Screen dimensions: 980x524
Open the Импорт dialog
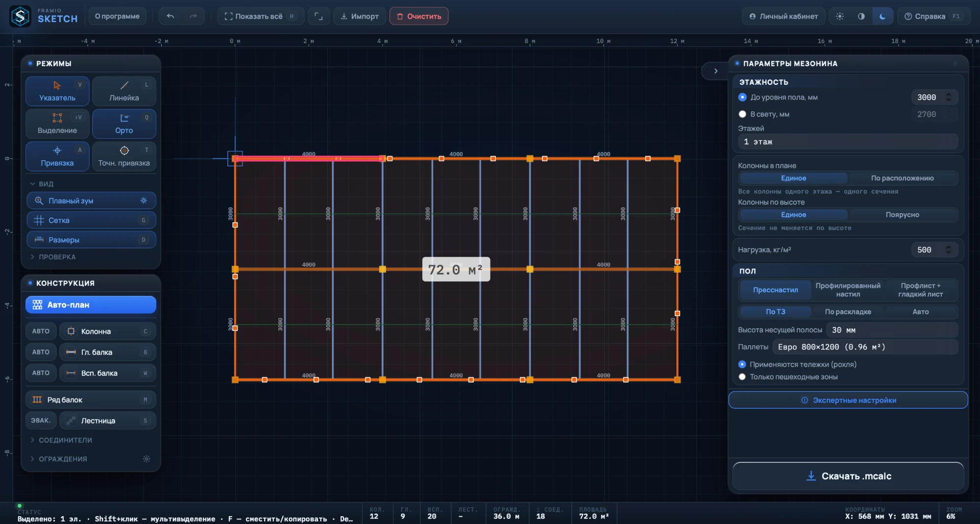[360, 16]
